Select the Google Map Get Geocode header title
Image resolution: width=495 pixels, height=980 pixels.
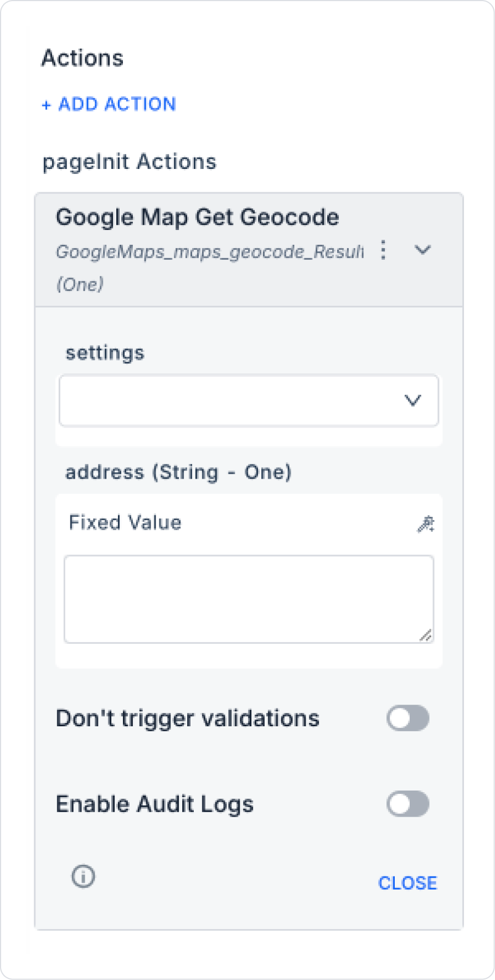click(x=197, y=217)
